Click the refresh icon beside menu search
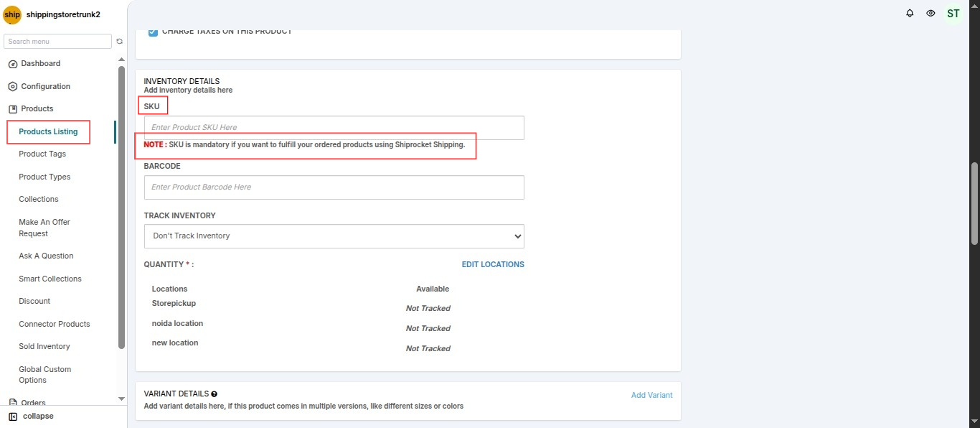 point(120,42)
